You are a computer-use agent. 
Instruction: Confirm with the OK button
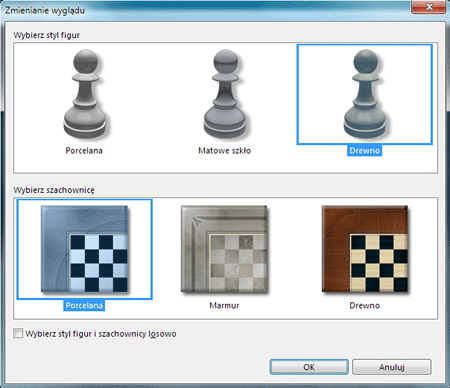tap(309, 367)
